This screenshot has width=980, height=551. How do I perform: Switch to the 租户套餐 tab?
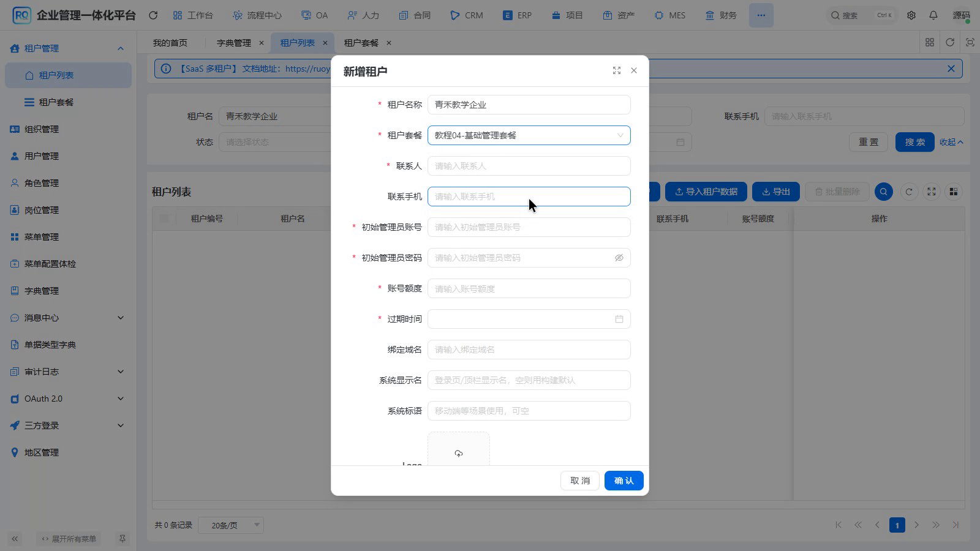361,43
